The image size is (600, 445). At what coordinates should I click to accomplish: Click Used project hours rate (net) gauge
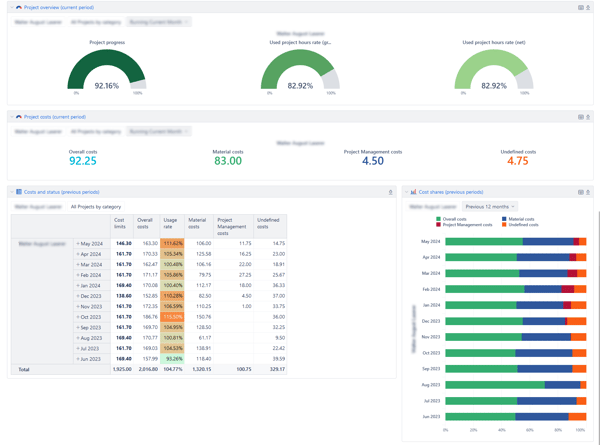click(494, 70)
